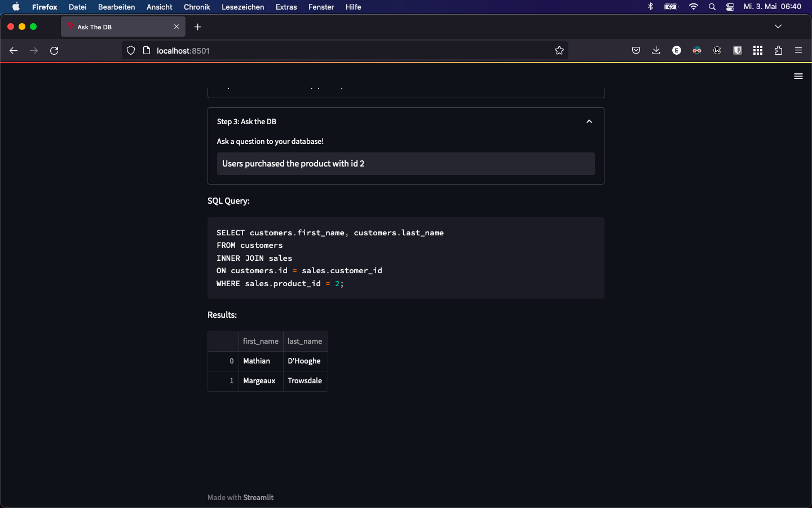
Task: Click the Mathian cell
Action: tap(261, 361)
